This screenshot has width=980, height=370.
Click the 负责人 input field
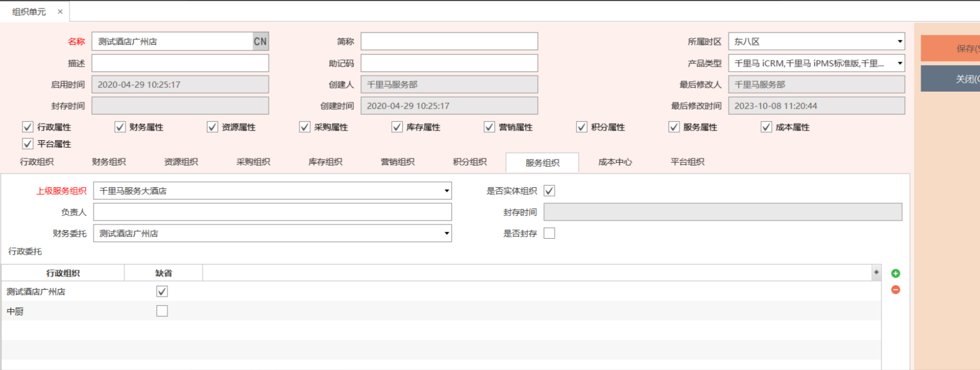272,212
